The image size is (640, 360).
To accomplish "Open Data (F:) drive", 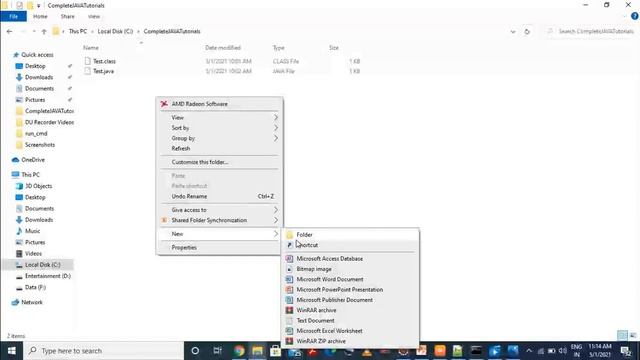I will tap(35, 287).
